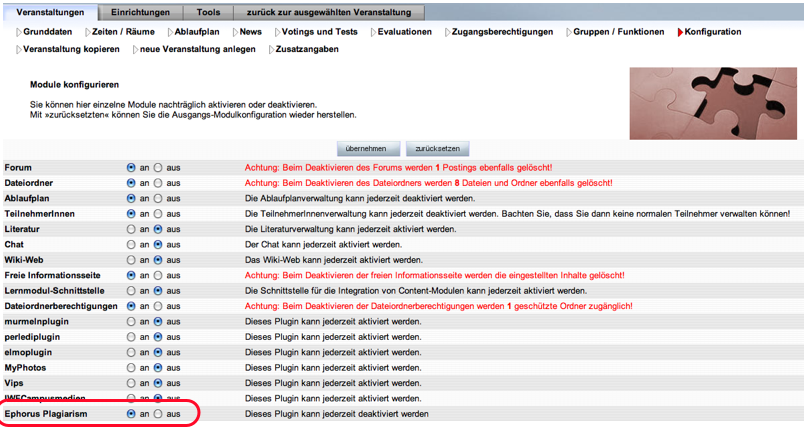The image size is (806, 428).
Task: Click the Forum deactivation warning text
Action: point(398,168)
